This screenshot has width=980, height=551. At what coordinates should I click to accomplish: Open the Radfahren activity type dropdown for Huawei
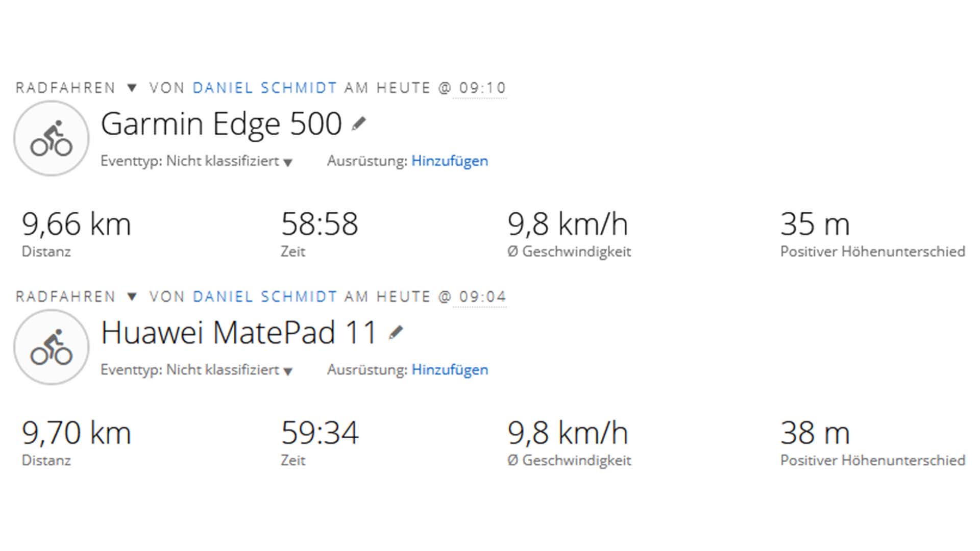132,296
